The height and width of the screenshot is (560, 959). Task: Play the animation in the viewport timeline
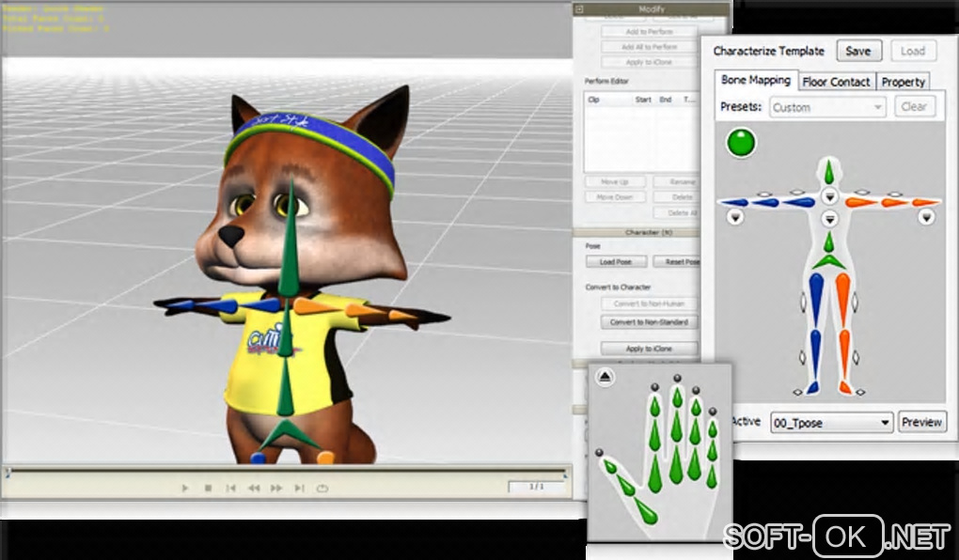click(x=184, y=488)
